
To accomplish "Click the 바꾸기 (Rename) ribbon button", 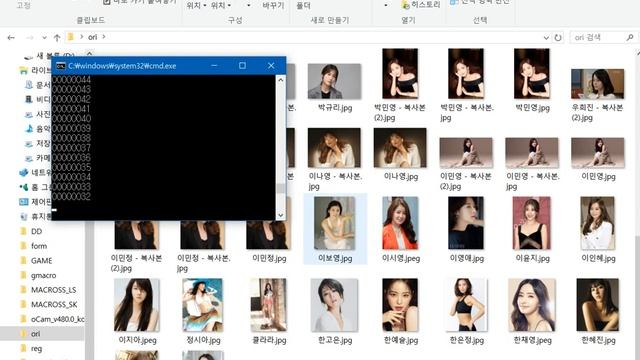I will click(273, 6).
